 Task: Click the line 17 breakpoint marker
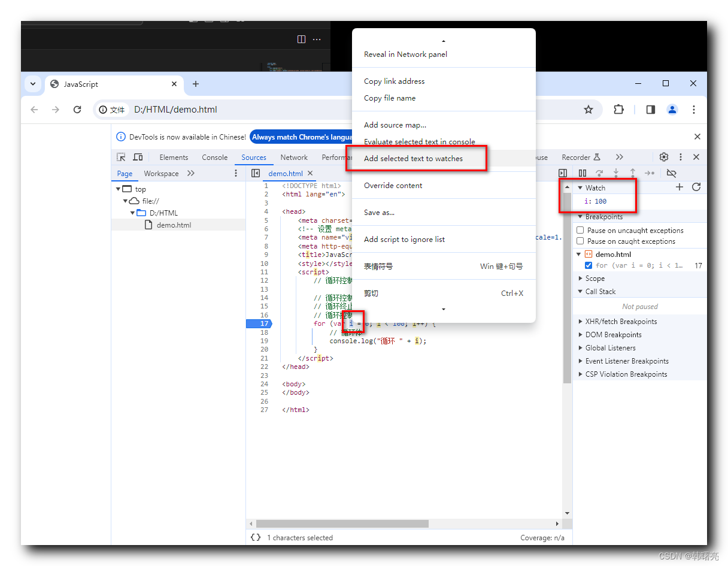[259, 323]
